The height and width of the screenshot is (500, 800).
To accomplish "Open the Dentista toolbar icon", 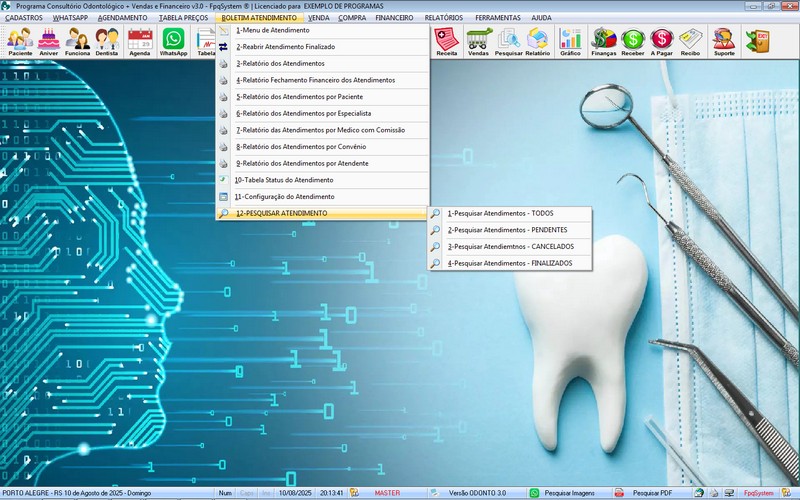I will coord(108,41).
